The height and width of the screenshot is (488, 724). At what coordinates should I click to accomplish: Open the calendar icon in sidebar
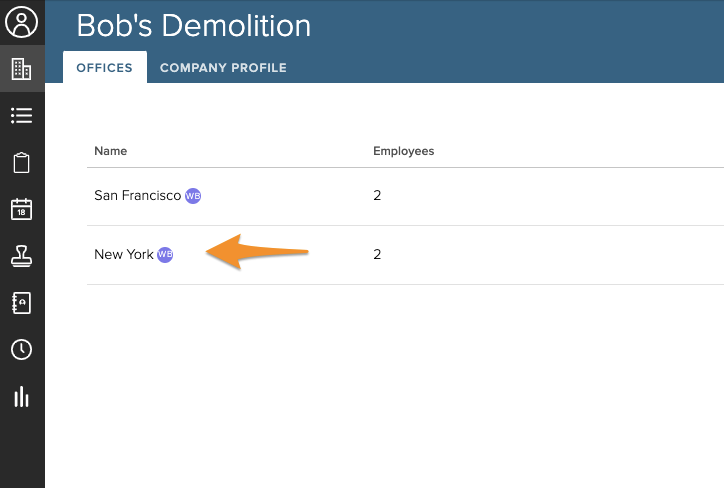[22, 210]
